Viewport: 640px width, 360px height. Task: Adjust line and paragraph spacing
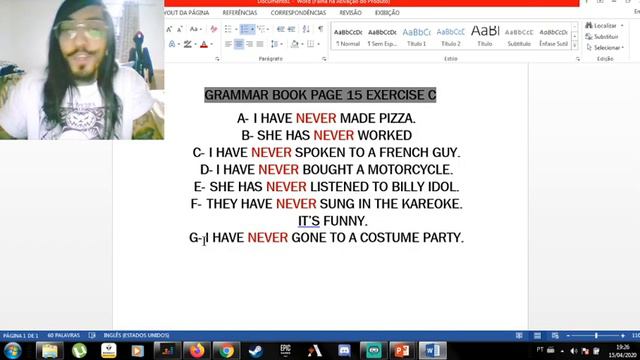274,44
